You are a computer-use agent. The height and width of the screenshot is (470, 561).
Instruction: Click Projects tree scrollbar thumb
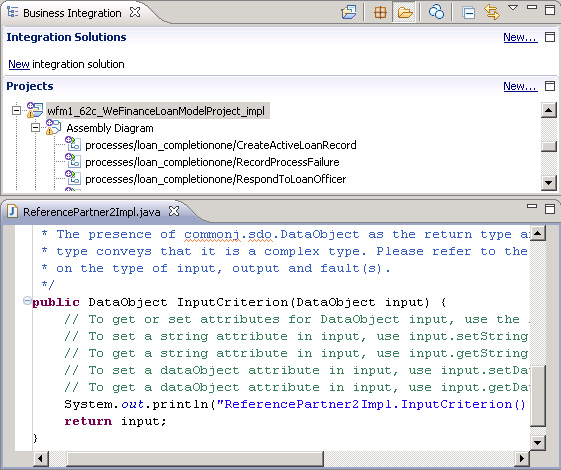tap(549, 146)
